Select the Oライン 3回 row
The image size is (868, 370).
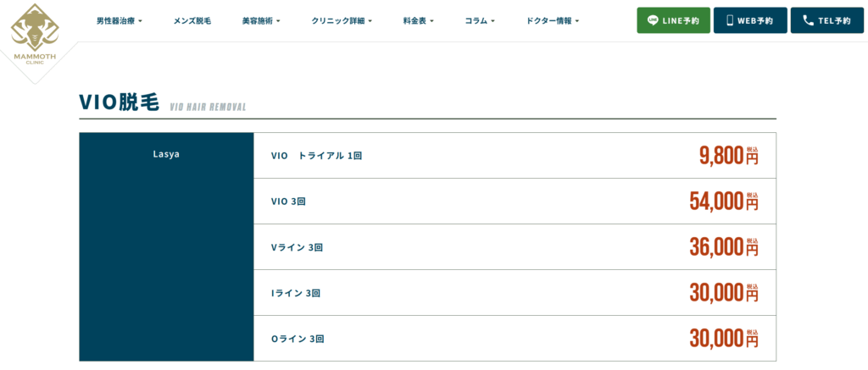point(515,339)
